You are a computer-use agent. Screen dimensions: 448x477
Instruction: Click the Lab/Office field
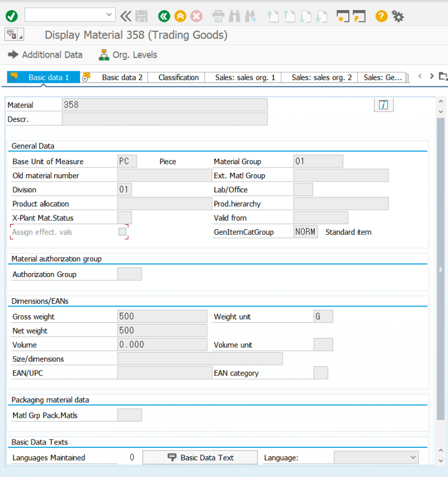[x=304, y=189]
